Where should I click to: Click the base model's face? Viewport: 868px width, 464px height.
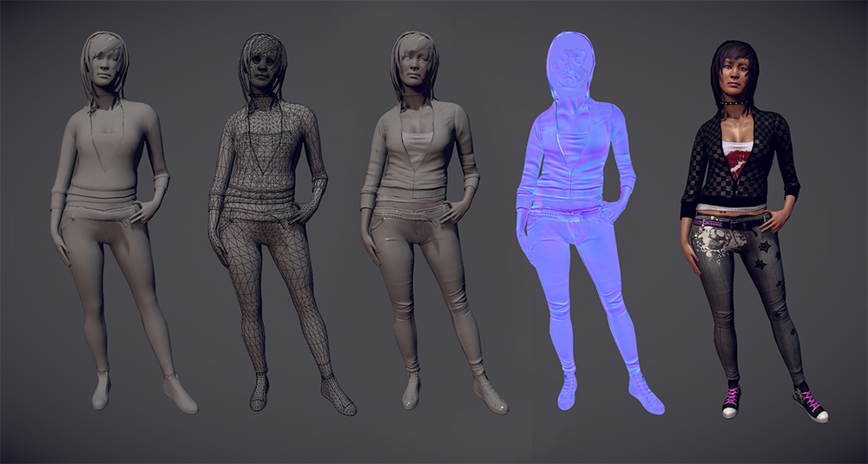[x=106, y=67]
